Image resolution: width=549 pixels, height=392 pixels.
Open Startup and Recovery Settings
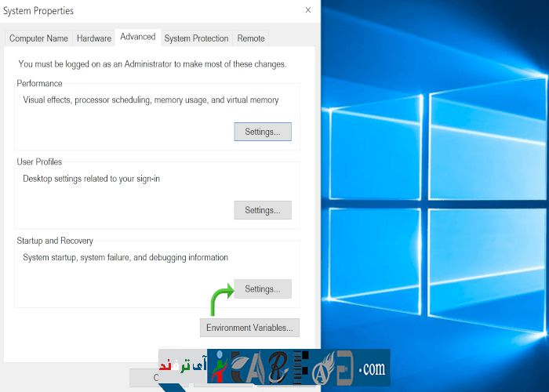pos(262,289)
